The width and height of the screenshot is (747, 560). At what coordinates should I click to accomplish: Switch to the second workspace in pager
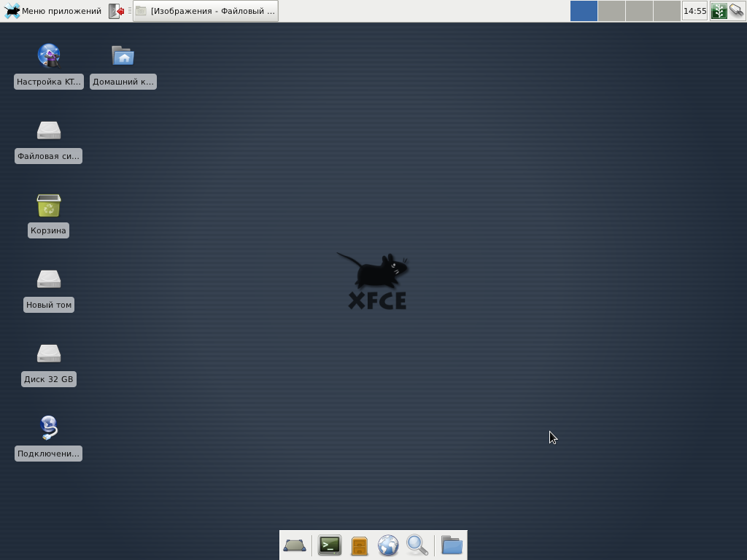coord(611,11)
